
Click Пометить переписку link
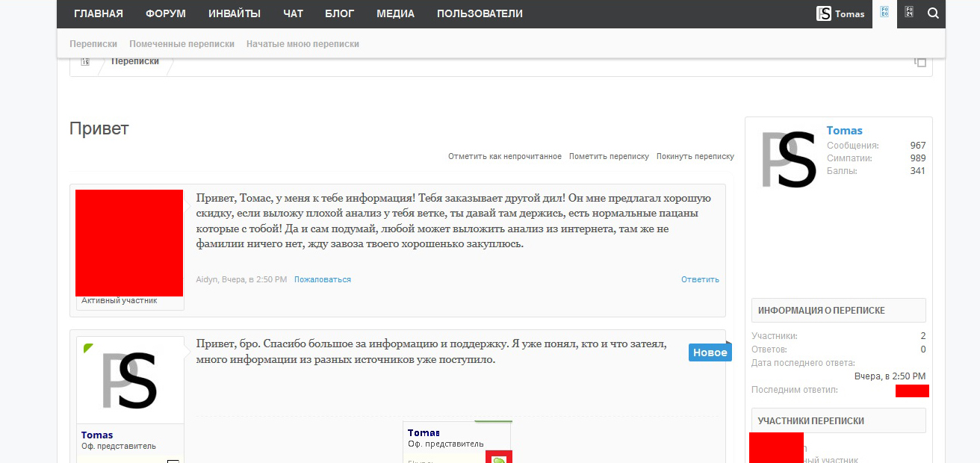pyautogui.click(x=609, y=156)
